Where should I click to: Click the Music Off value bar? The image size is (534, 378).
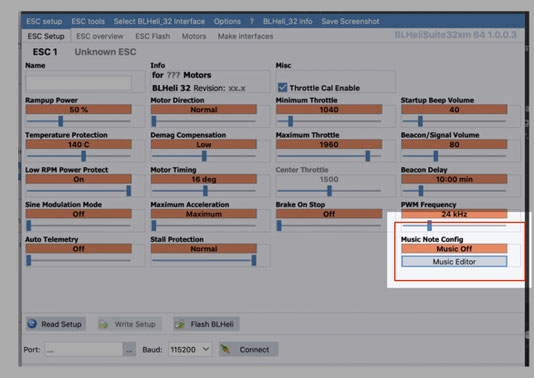[454, 249]
